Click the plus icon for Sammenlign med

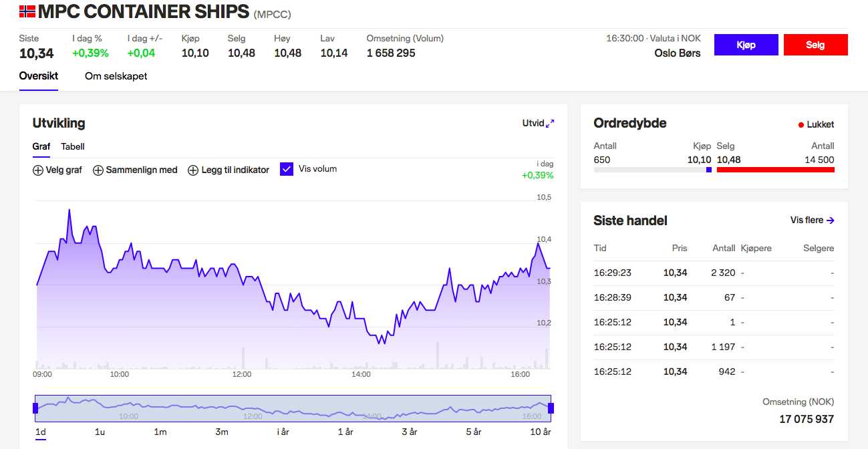coord(98,170)
